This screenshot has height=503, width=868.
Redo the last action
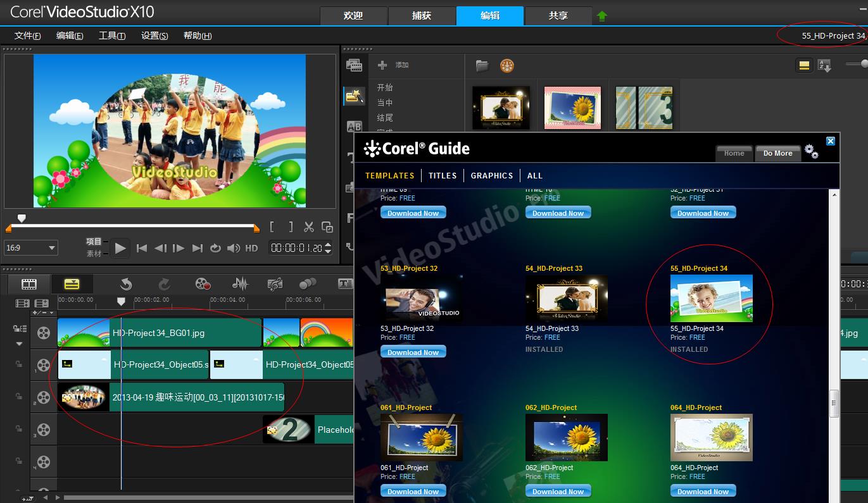click(x=164, y=284)
